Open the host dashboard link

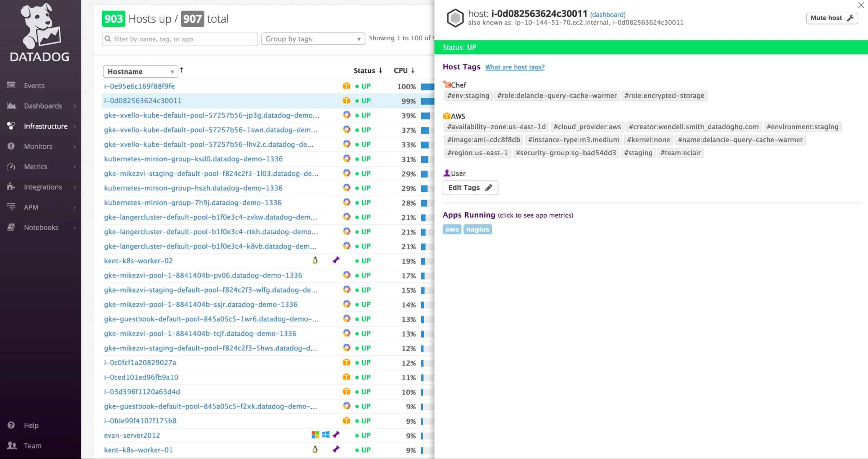coord(608,15)
